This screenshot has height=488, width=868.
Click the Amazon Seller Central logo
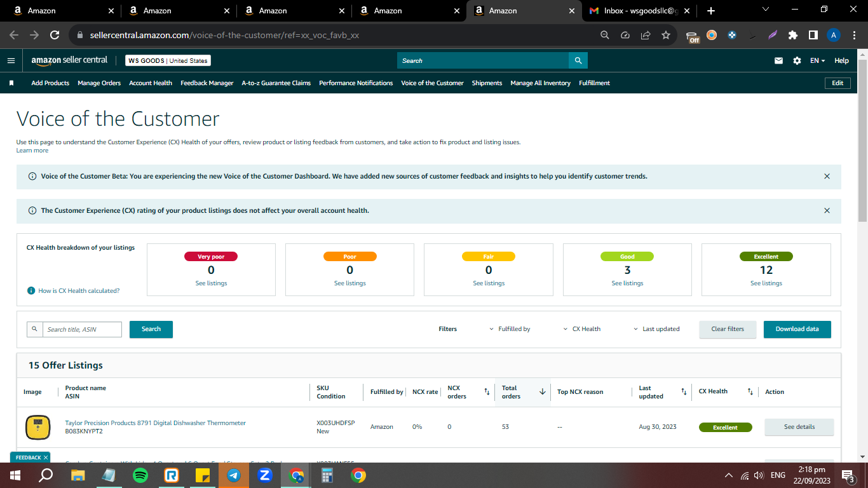[69, 60]
